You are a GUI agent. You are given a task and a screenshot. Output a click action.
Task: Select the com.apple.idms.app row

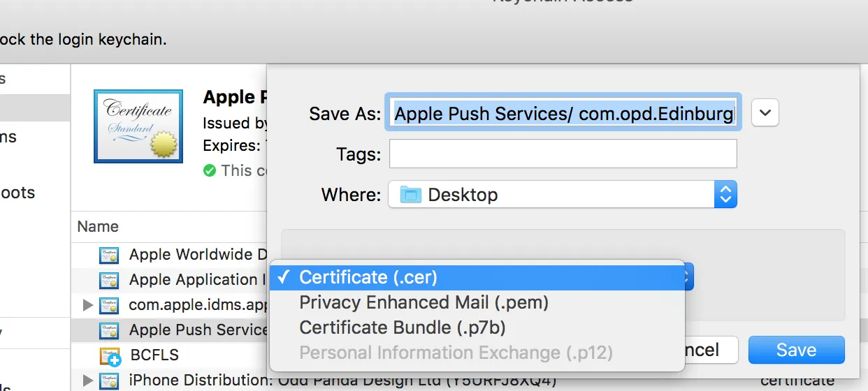click(x=171, y=305)
